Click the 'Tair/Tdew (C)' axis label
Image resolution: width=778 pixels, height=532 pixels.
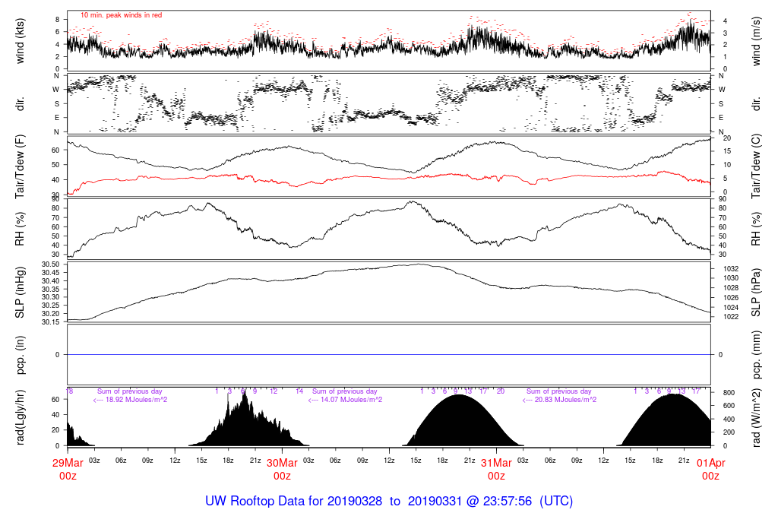coord(756,166)
